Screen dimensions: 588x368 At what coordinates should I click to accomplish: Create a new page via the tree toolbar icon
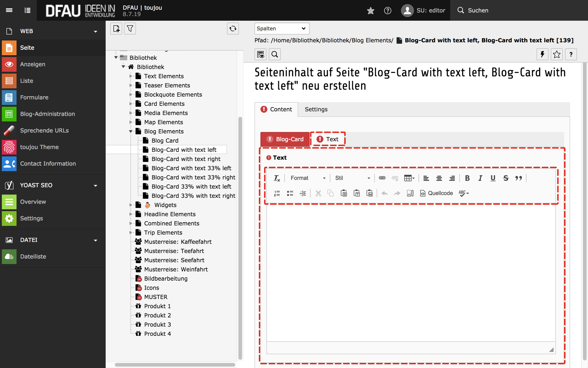pos(116,29)
